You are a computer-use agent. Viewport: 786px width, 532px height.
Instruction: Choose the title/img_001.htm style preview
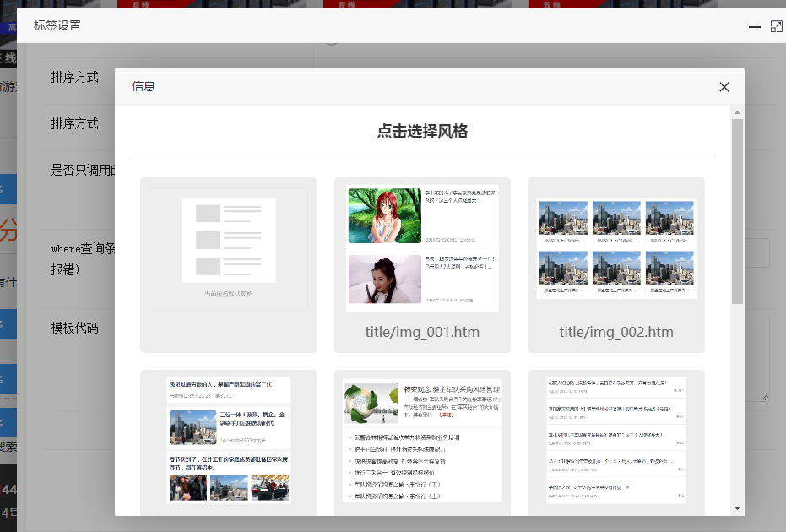[422, 248]
